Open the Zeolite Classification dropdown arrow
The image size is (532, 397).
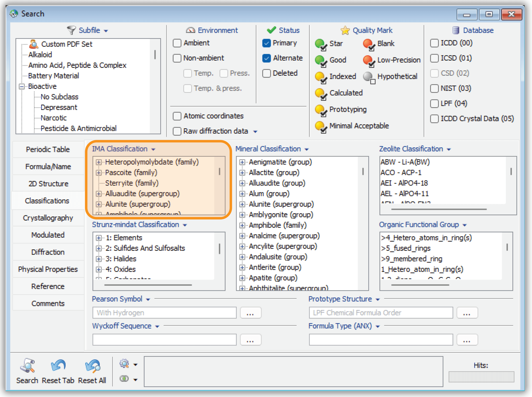point(449,149)
